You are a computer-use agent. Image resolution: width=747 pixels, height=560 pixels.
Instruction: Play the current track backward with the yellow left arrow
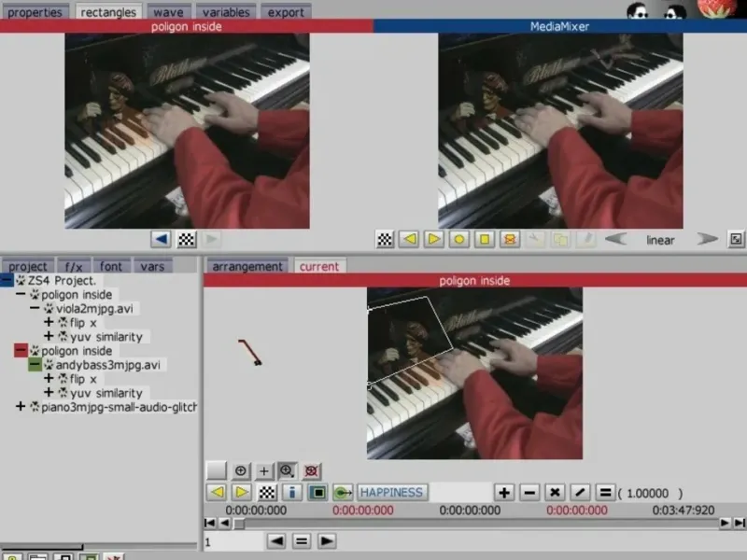tap(218, 492)
